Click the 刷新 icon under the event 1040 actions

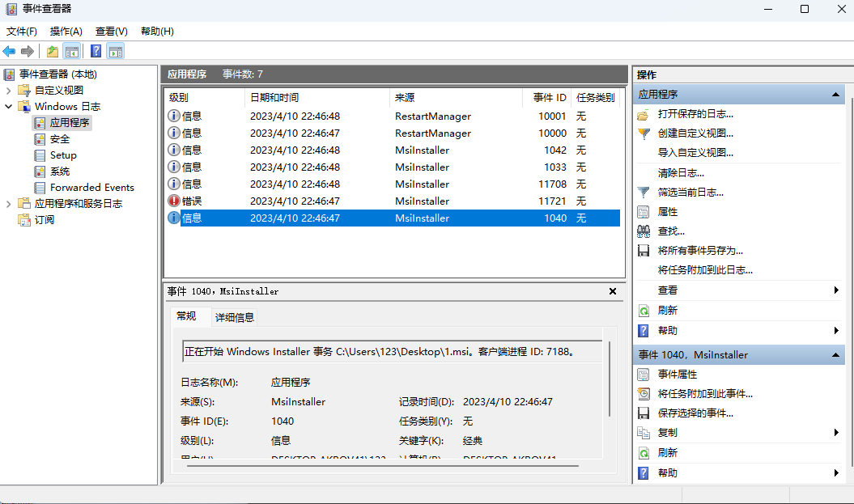pyautogui.click(x=644, y=453)
